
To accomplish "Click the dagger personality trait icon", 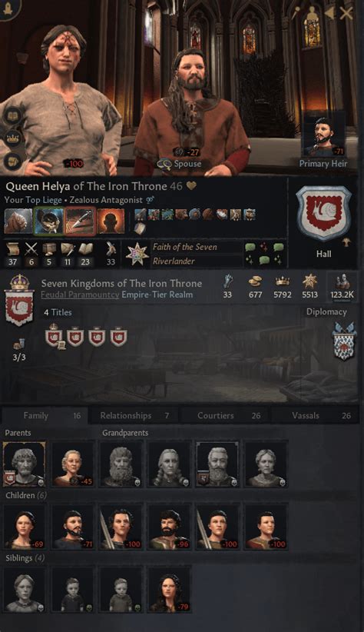I will click(80, 221).
